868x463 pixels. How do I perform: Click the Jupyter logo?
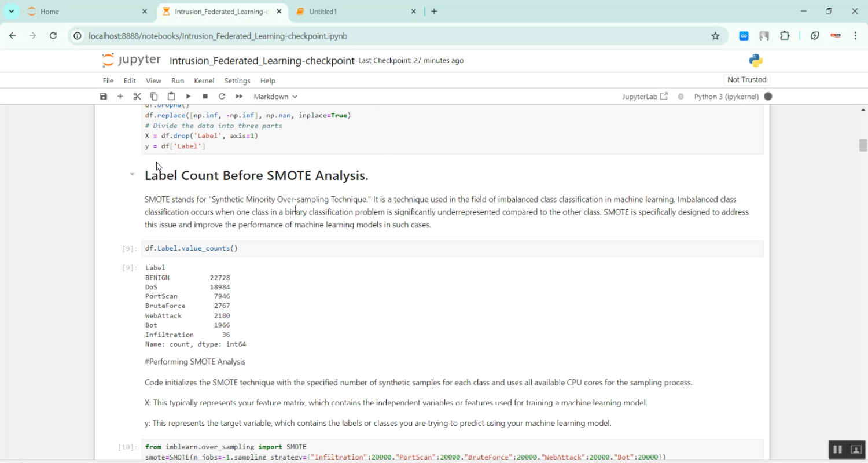click(x=131, y=60)
